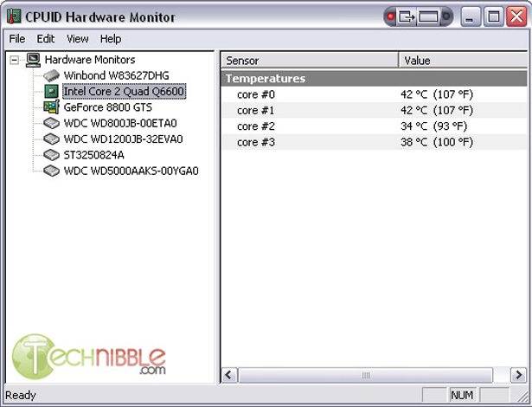Click the CPUID Hardware Monitor title bar icon
The width and height of the screenshot is (532, 407).
pos(14,16)
